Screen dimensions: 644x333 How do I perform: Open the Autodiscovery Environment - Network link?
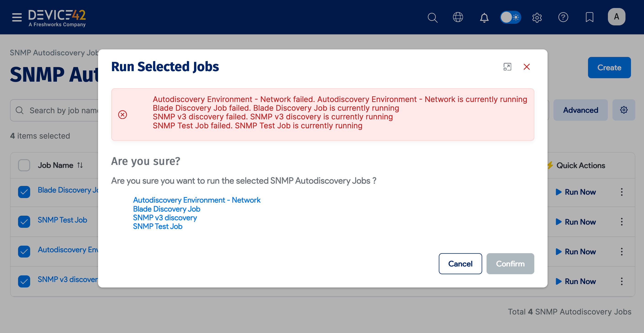click(197, 200)
